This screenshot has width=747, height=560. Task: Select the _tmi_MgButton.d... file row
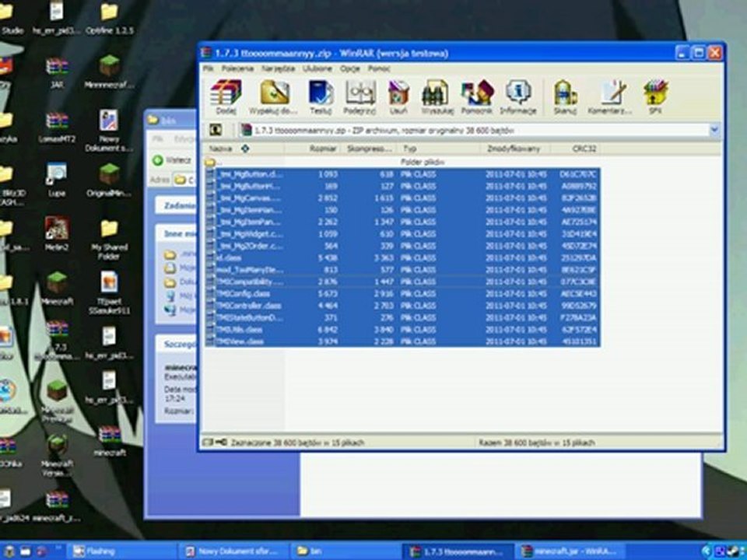(402, 174)
